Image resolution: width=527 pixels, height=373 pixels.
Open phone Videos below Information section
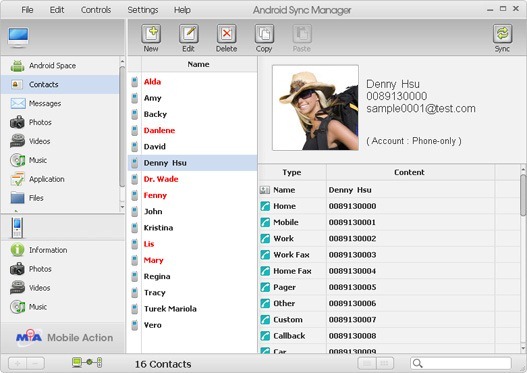[63, 288]
